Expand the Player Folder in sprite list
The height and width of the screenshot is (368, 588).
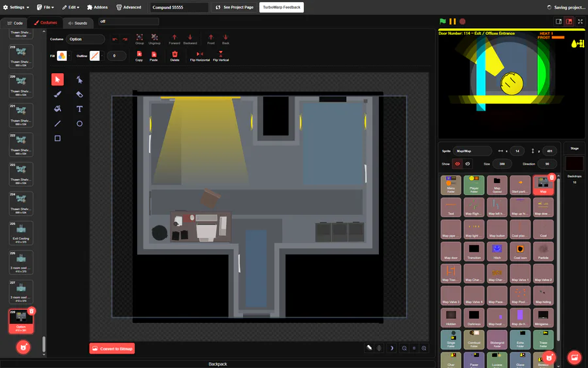pyautogui.click(x=474, y=185)
